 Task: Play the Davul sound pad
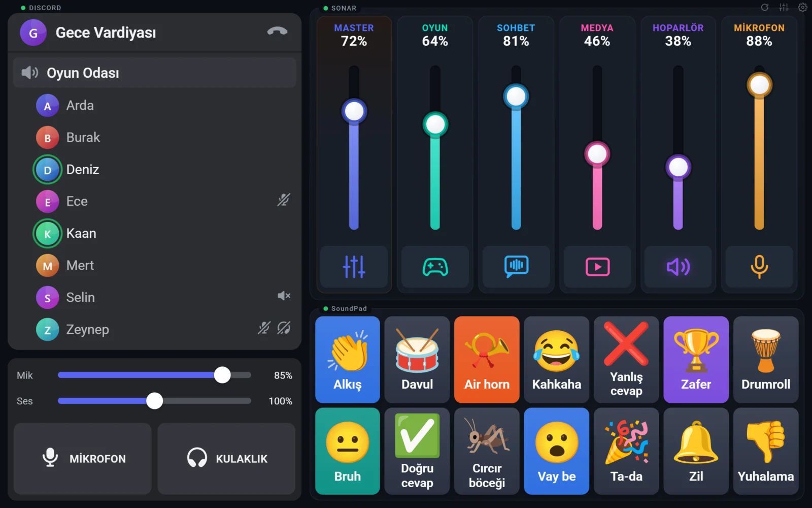click(x=417, y=360)
